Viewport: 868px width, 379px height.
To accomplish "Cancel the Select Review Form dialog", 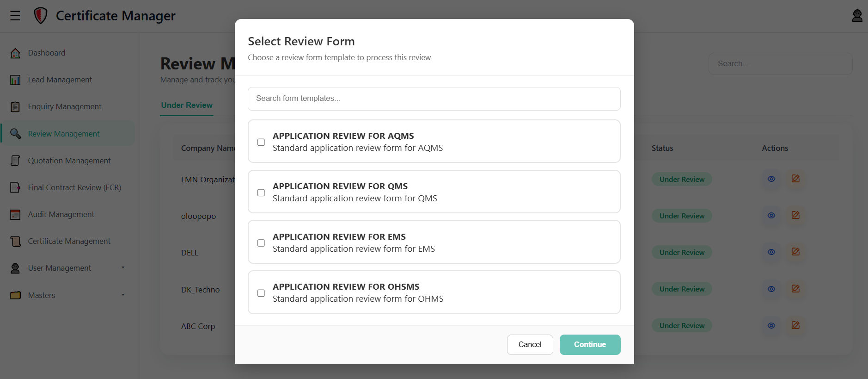I will pyautogui.click(x=530, y=344).
